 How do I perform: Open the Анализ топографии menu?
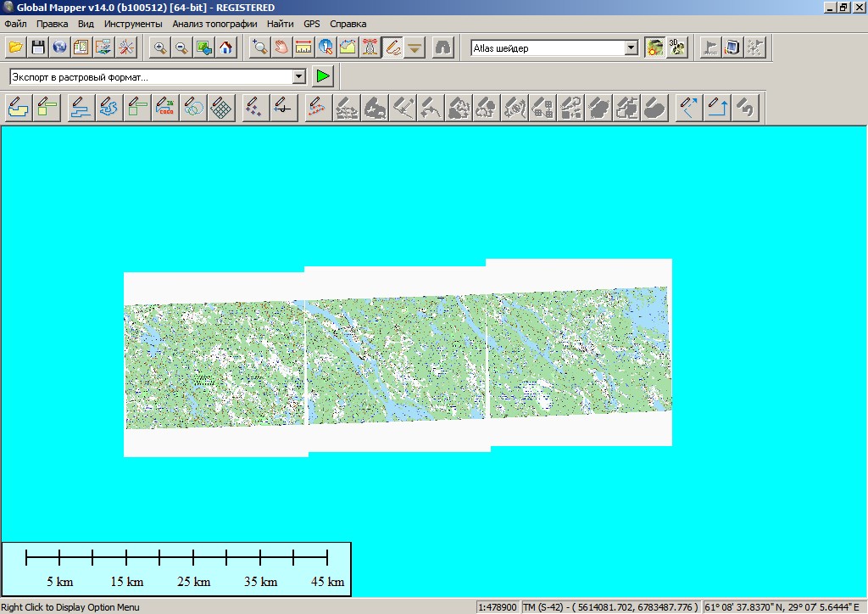pos(214,24)
